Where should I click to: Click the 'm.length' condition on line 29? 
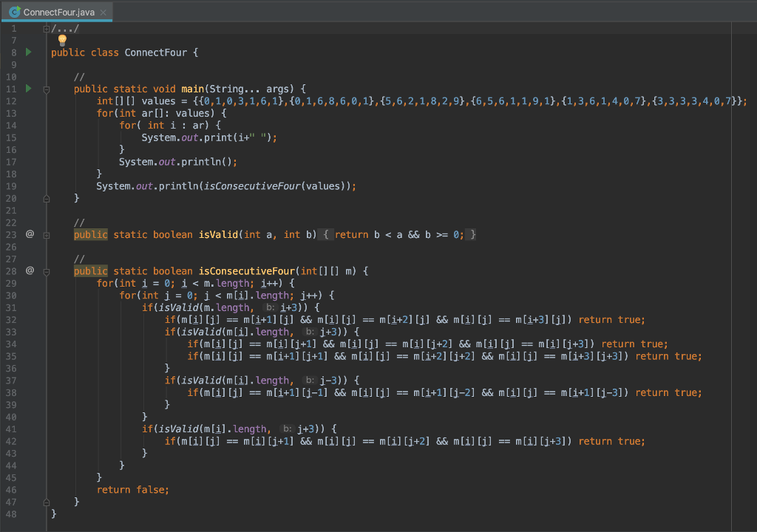tap(226, 284)
